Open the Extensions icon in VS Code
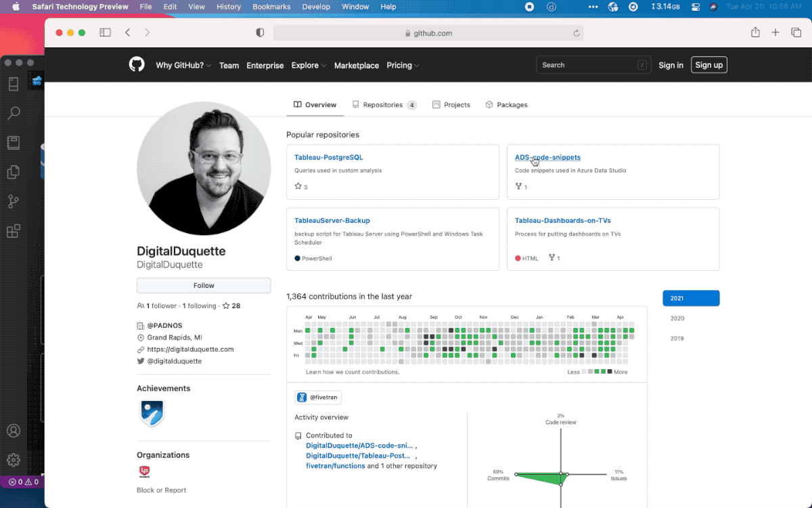Viewport: 812px width, 508px height. (13, 232)
